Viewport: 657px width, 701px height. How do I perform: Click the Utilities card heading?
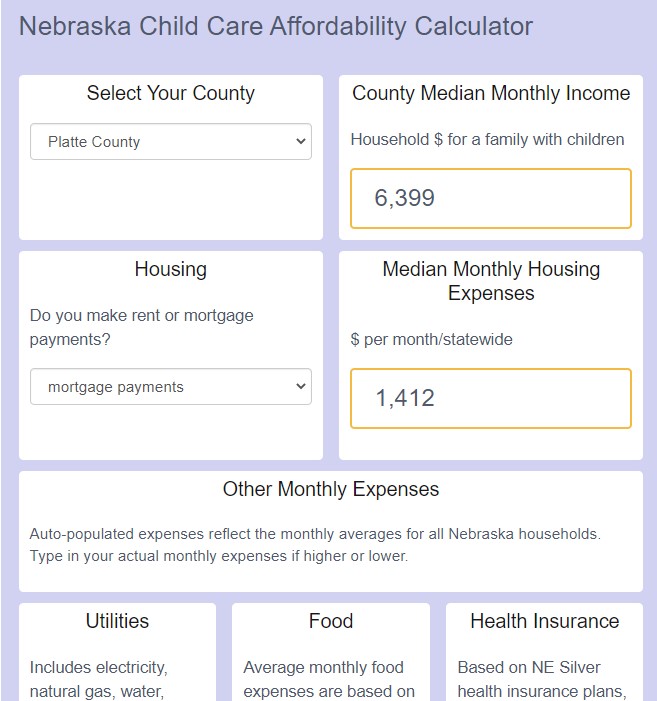pos(117,621)
